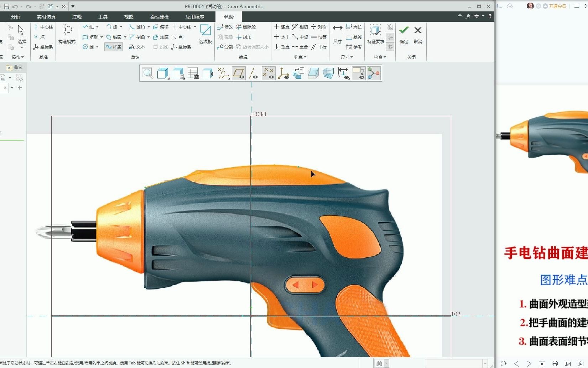The width and height of the screenshot is (588, 368).
Task: Select the Chamfer (倒角) tool
Action: 137,37
